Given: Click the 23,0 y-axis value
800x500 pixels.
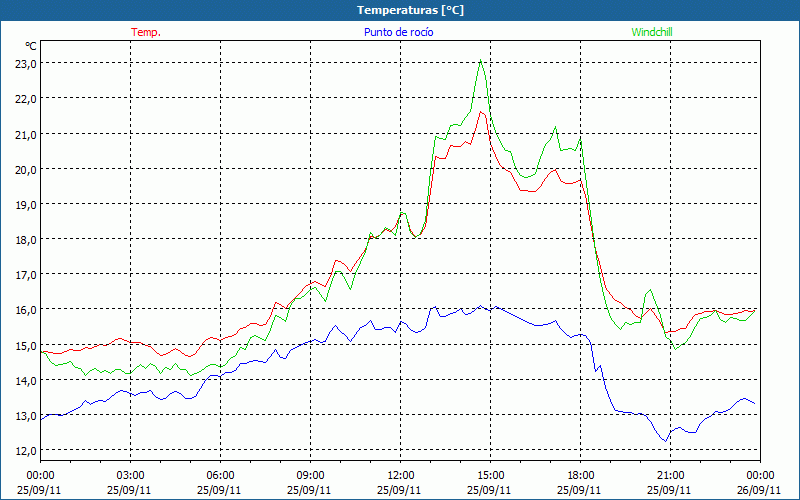Looking at the screenshot, I should click(x=27, y=64).
